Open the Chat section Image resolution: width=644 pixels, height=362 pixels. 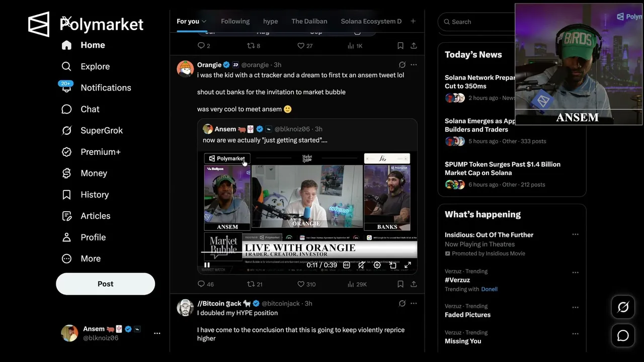tap(80, 109)
